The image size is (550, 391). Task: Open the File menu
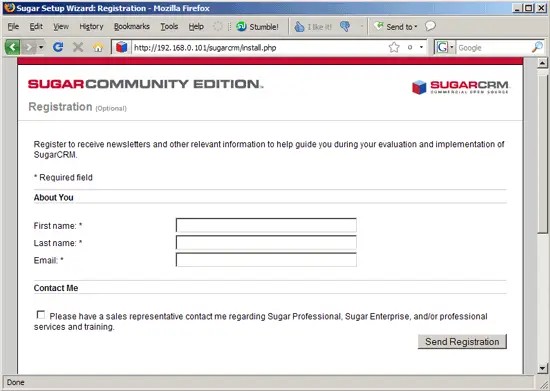click(x=13, y=27)
